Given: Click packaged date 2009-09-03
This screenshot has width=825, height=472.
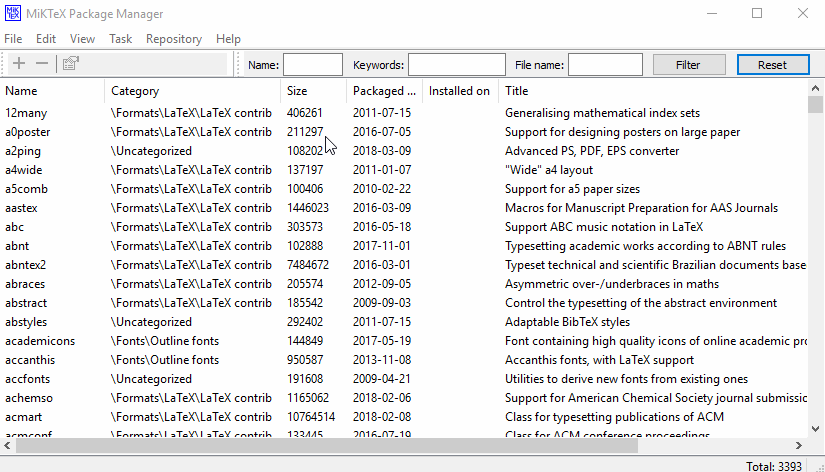Looking at the screenshot, I should tap(382, 303).
